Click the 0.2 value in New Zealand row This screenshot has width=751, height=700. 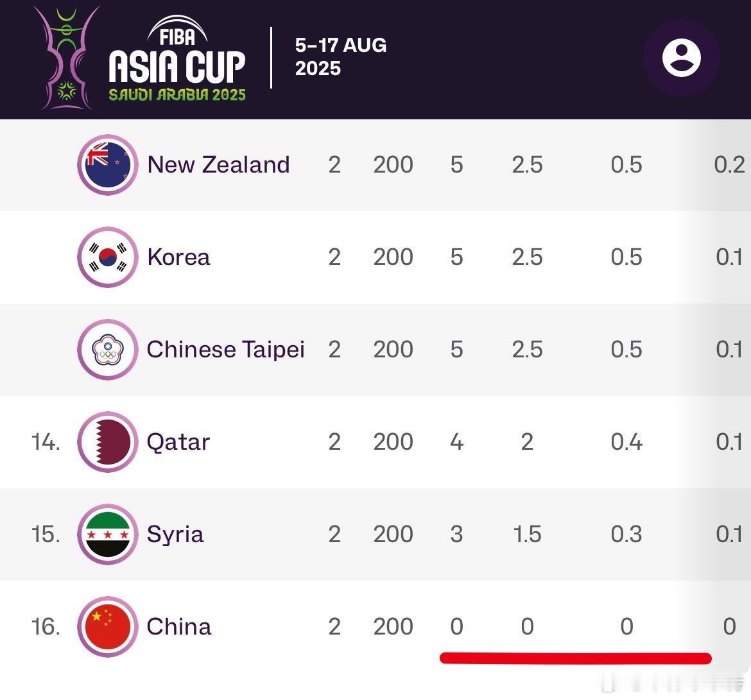[729, 165]
